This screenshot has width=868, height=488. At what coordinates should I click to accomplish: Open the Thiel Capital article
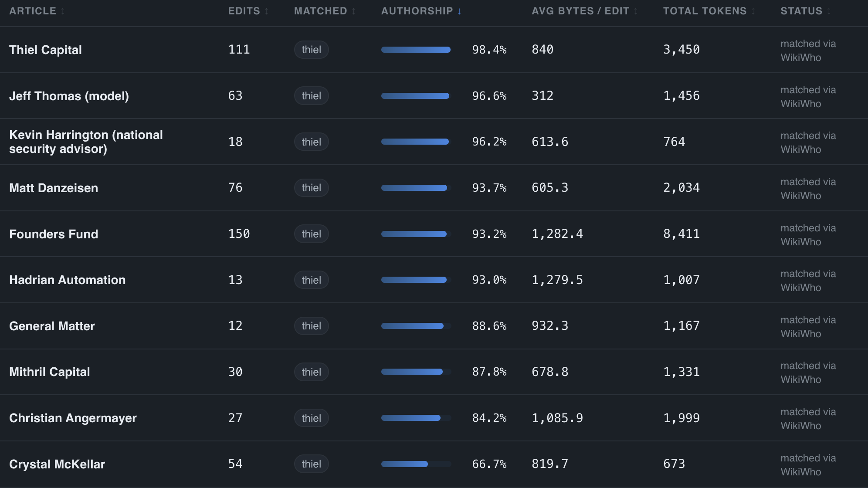tap(45, 50)
